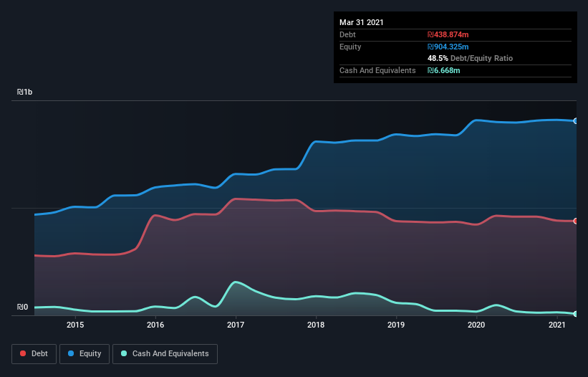588x377 pixels.
Task: Click the teal Cash legend dot
Action: coord(124,353)
